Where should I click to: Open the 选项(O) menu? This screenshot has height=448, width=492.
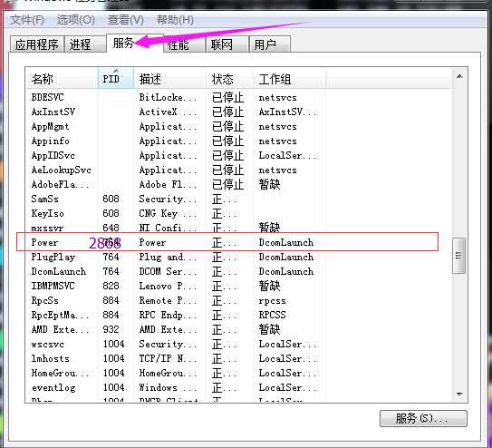coord(75,20)
